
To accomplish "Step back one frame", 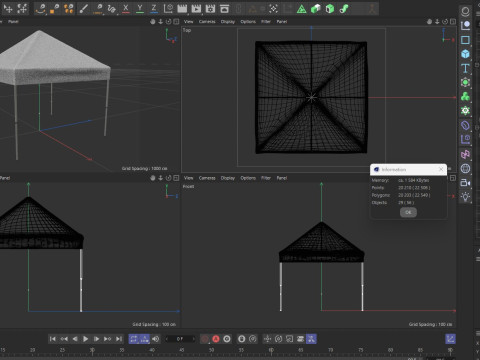I will (75, 339).
